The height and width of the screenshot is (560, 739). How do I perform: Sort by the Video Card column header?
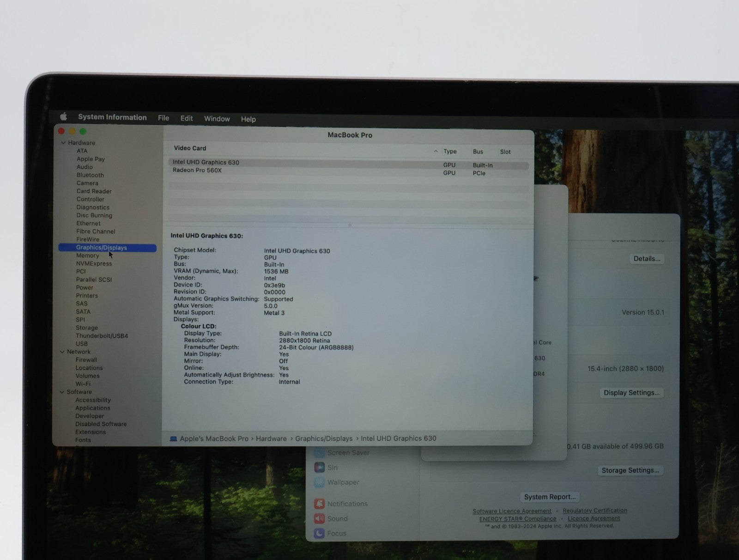[190, 148]
